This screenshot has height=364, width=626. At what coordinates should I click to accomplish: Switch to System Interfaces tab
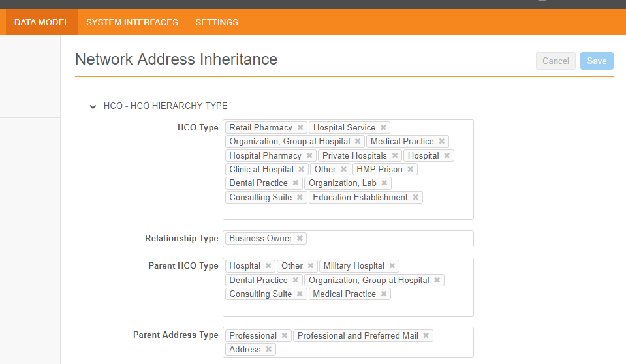132,22
